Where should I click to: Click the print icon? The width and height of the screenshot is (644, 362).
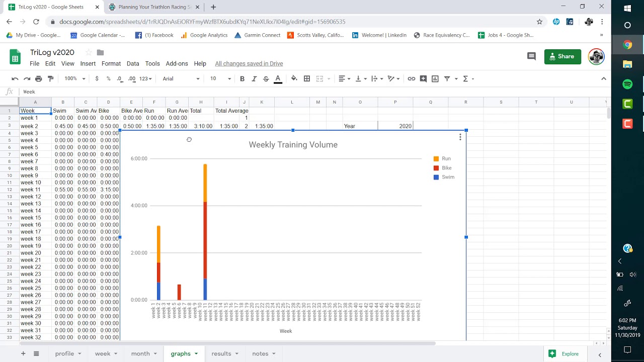(x=39, y=78)
